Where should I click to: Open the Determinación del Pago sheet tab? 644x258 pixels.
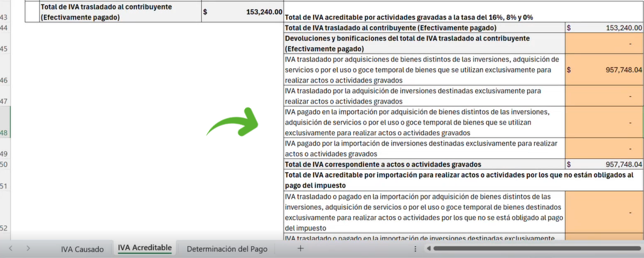(227, 249)
